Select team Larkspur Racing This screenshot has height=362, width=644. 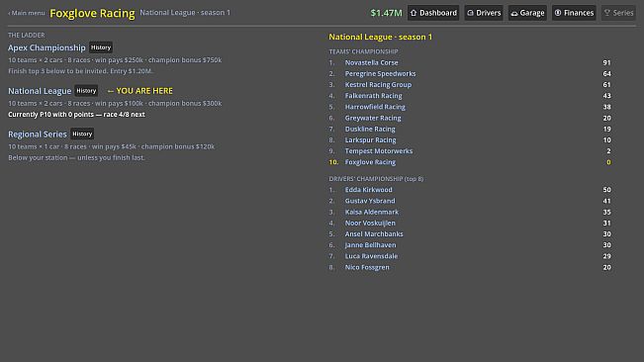click(370, 140)
